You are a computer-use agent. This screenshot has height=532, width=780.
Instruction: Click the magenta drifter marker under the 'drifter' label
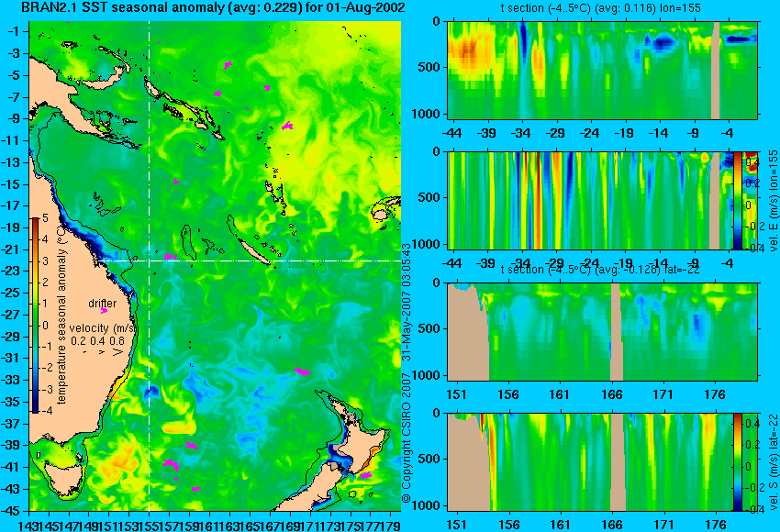point(104,311)
